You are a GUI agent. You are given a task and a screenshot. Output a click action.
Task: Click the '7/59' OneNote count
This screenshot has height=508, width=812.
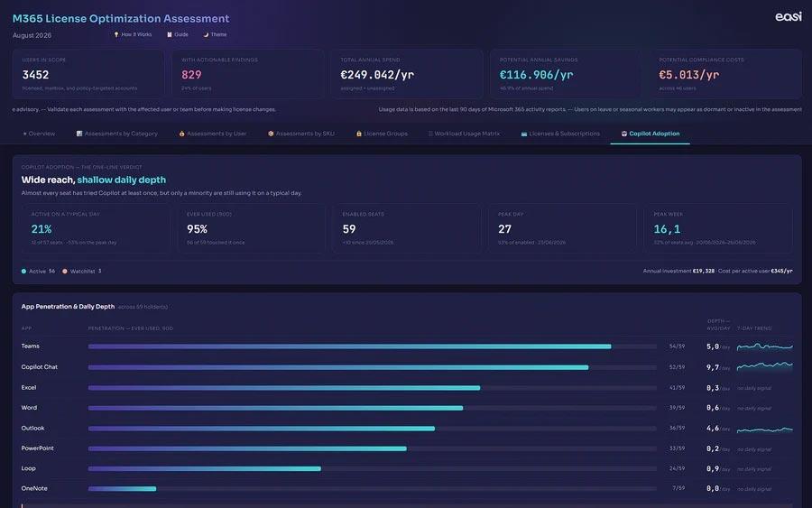pyautogui.click(x=678, y=488)
